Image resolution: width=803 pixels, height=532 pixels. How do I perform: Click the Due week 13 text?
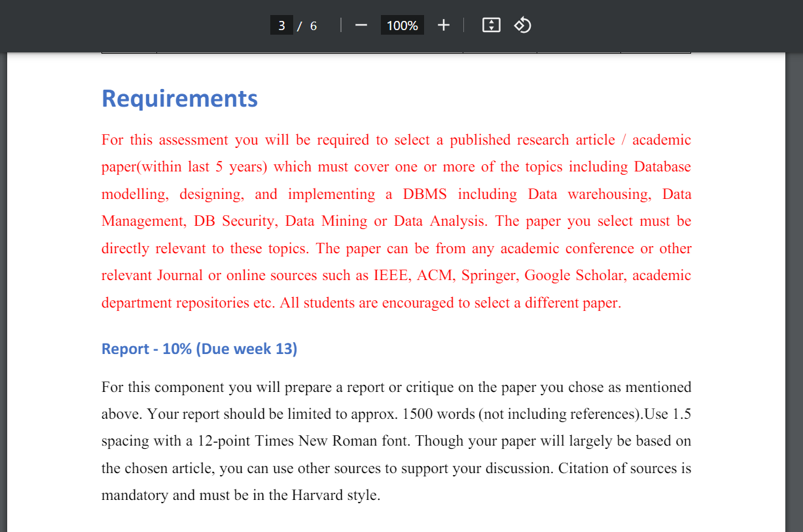pyautogui.click(x=249, y=349)
